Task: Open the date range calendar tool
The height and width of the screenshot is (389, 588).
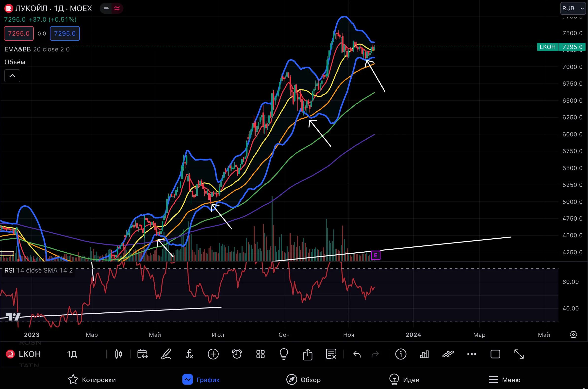Action: [x=142, y=354]
